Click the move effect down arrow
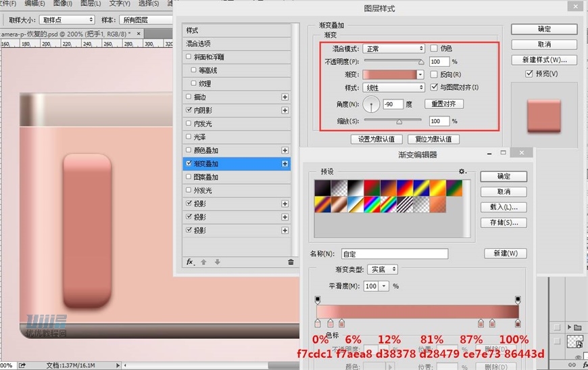This screenshot has height=370, width=588. pos(218,262)
